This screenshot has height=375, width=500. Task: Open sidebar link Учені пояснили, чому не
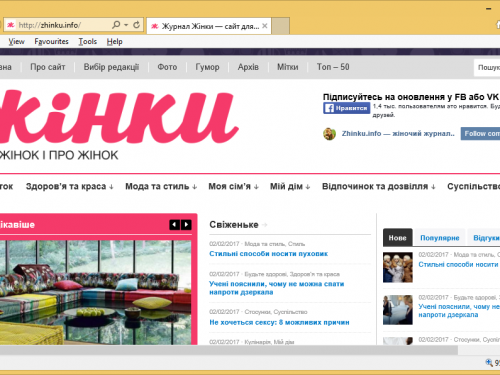459,310
